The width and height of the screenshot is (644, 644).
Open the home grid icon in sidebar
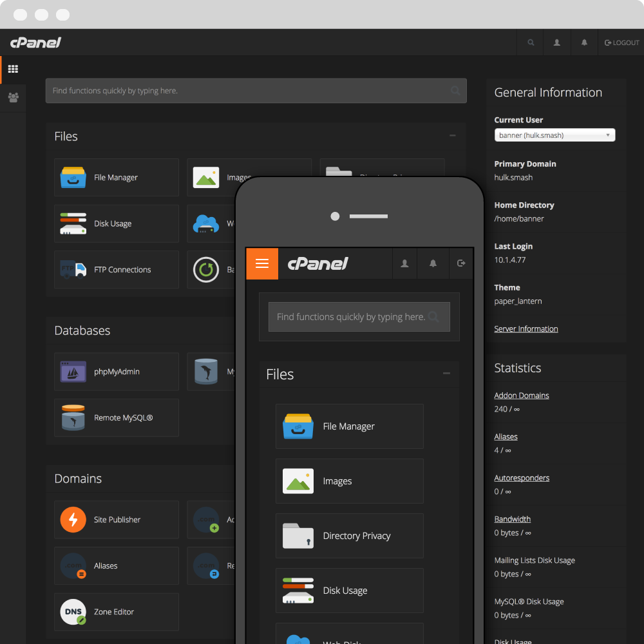(13, 69)
